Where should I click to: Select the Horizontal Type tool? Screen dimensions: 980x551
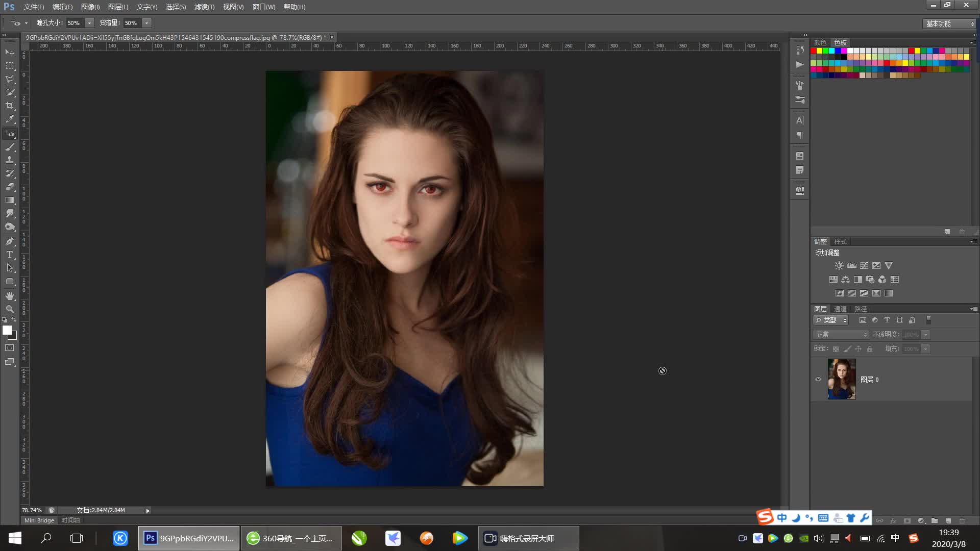point(10,255)
